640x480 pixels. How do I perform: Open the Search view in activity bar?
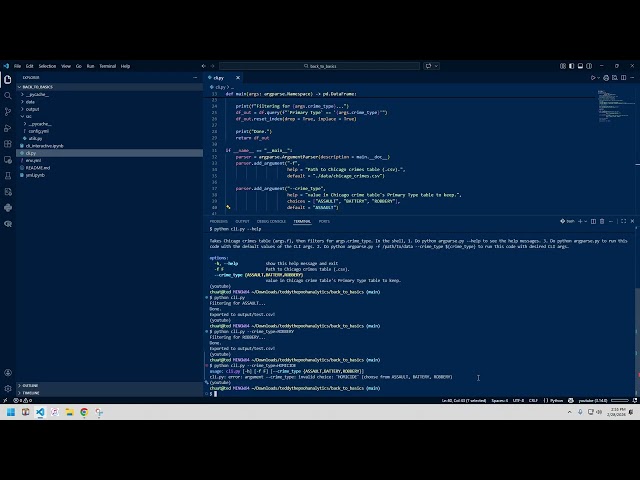pyautogui.click(x=8, y=96)
